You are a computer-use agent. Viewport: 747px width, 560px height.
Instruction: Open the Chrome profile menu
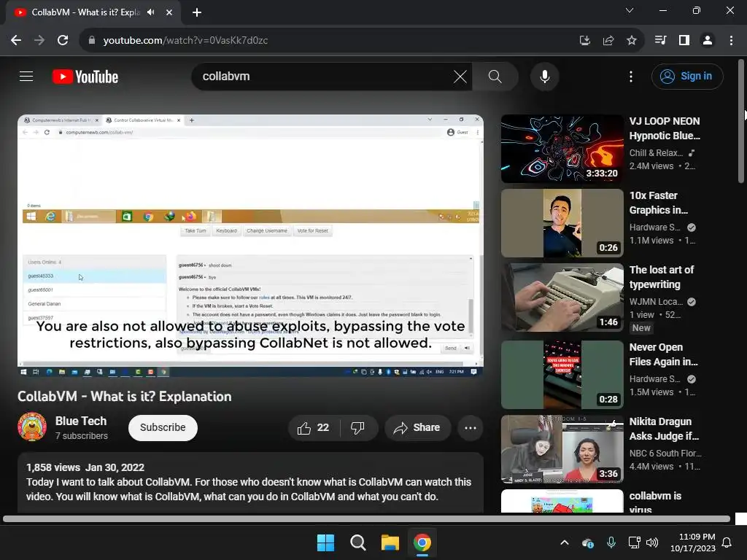(x=708, y=41)
